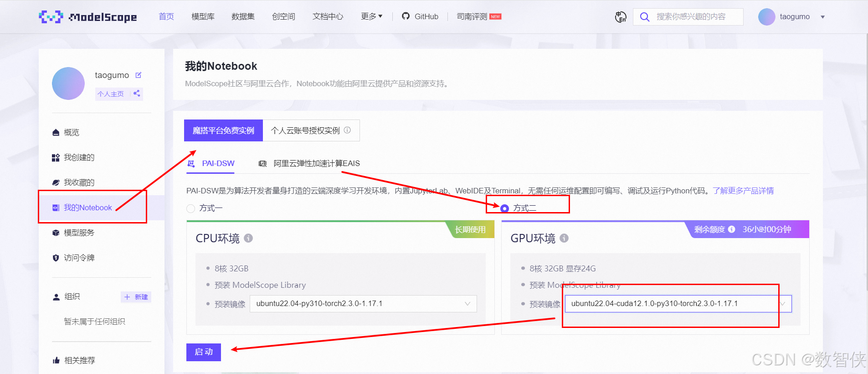Click the 我的Notebook page heading

tap(221, 66)
